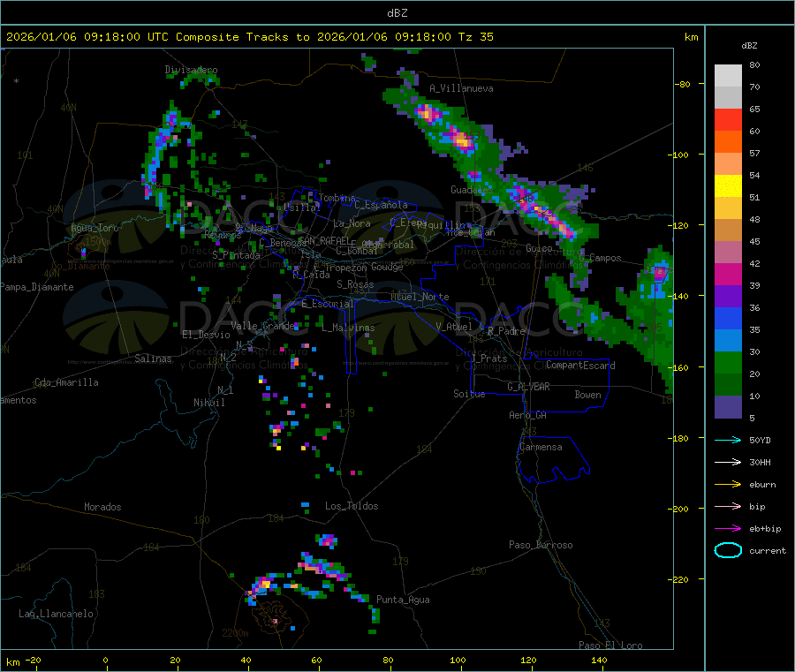Viewport: 795px width, 672px height.
Task: Click the 'Carmensa' map label
Action: pyautogui.click(x=541, y=447)
